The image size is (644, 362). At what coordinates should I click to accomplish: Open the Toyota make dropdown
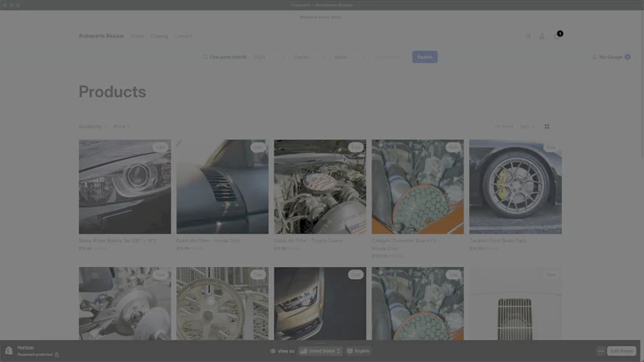tap(309, 57)
